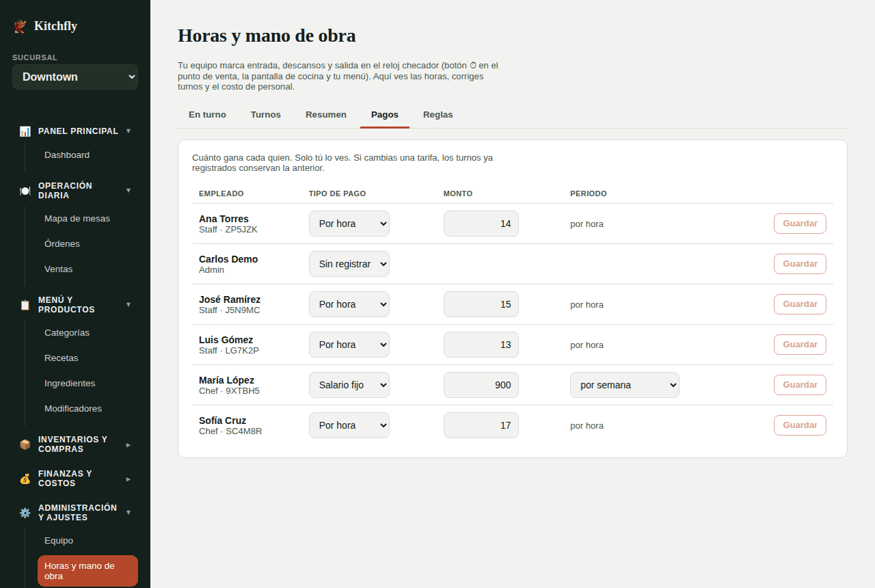Switch to the Reglas tab
This screenshot has height=588, width=875.
coord(438,115)
